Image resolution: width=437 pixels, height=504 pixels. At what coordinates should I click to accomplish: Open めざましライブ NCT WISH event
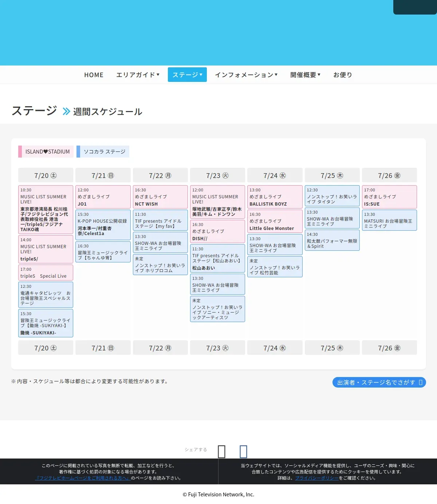pos(160,197)
